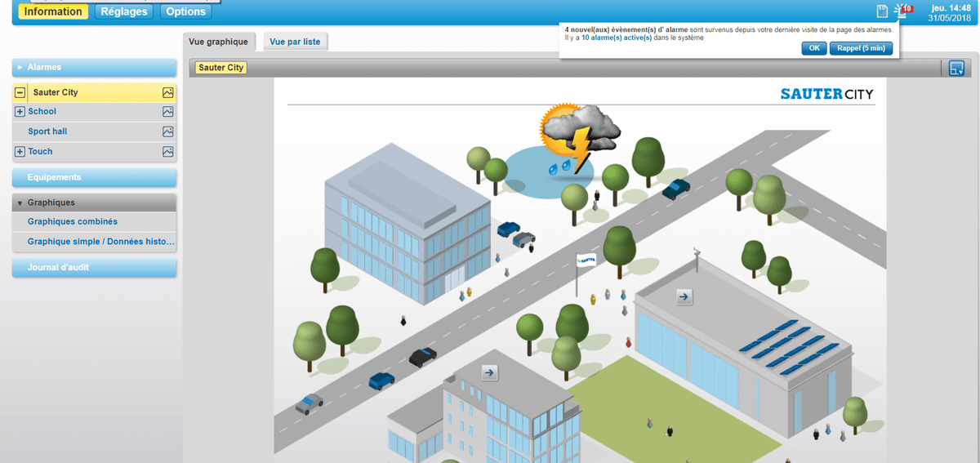Open the view layout dropdown icon
This screenshot has width=980, height=463.
coord(957,68)
